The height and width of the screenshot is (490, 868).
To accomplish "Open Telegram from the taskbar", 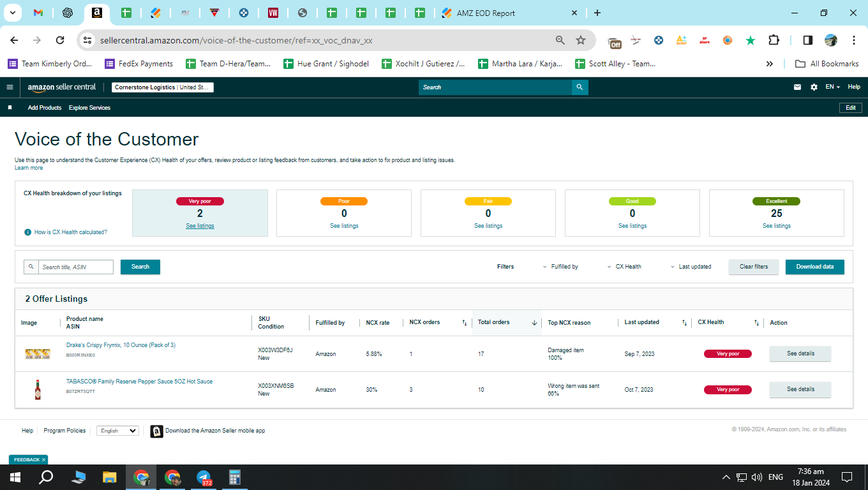I will pyautogui.click(x=204, y=477).
